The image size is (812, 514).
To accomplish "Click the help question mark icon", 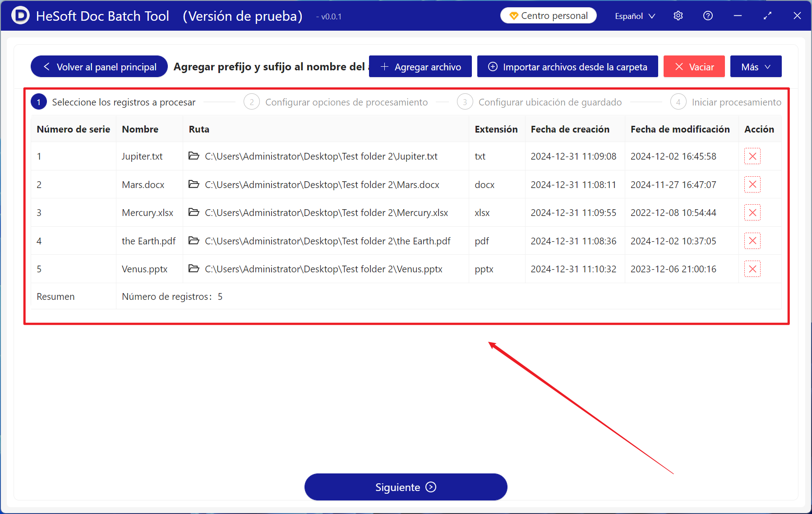I will click(x=708, y=16).
